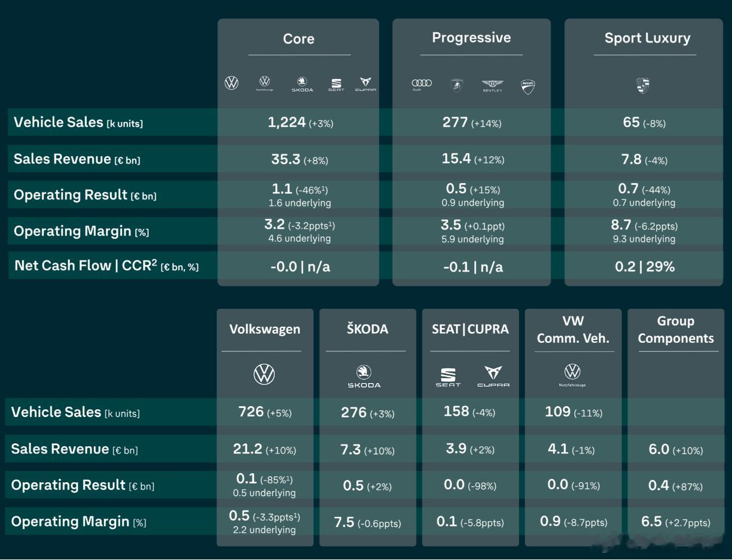Select the 1.6 underlying note under Core
732x560 pixels.
pos(300,203)
